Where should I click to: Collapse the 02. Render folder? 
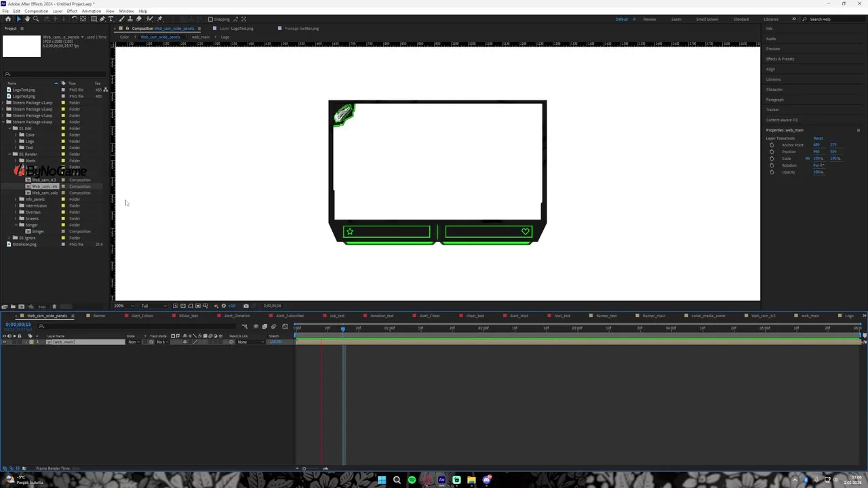[x=9, y=154]
